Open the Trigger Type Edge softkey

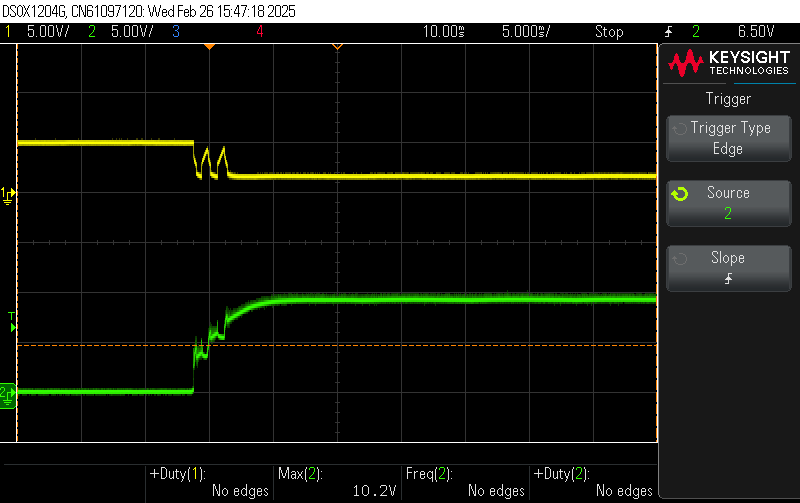pos(729,139)
